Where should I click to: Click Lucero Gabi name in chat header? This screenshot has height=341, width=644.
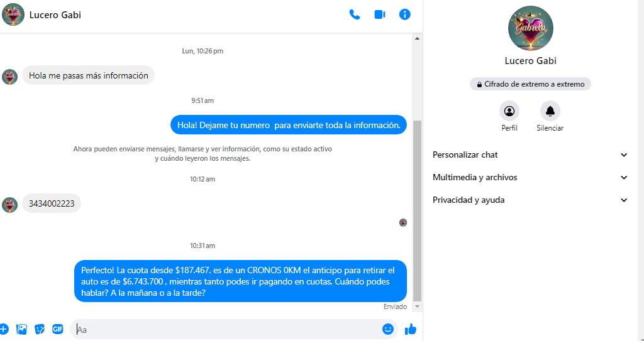[55, 15]
